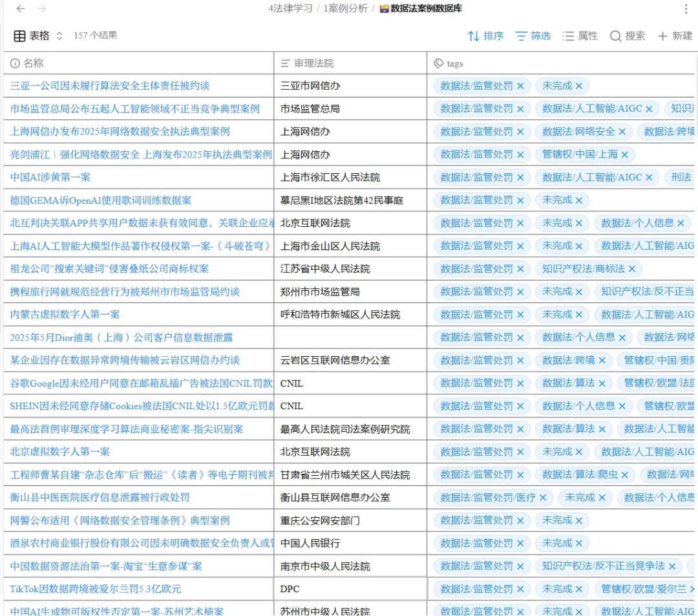Click 上海市徐汇区人民法院 cell
698x616 pixels.
[x=350, y=177]
